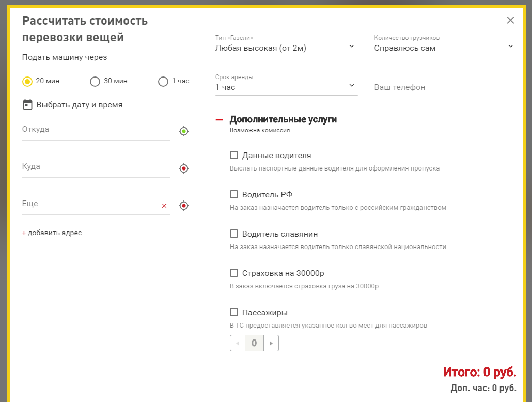Screen dimensions: 532x402
Task: Expand the Срок аренды dropdown
Action: (x=286, y=87)
